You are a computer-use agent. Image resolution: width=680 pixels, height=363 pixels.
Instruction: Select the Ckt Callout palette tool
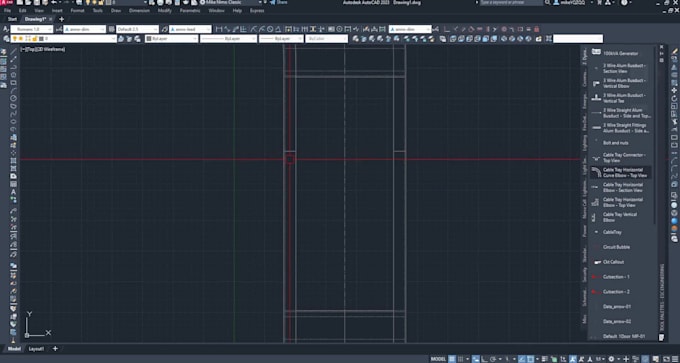pyautogui.click(x=621, y=262)
